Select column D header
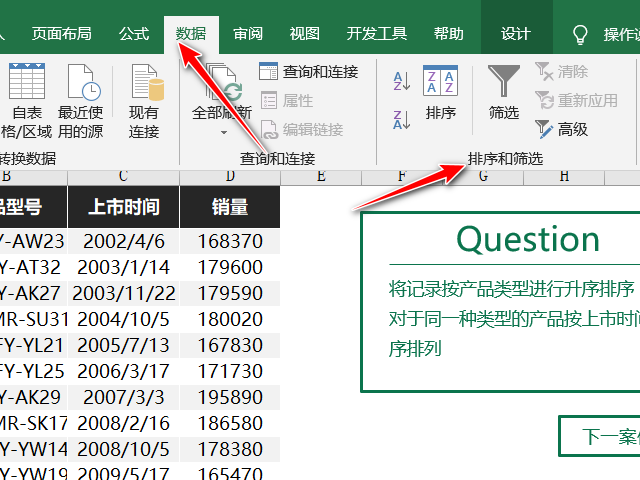Image resolution: width=640 pixels, height=480 pixels. pos(230,177)
